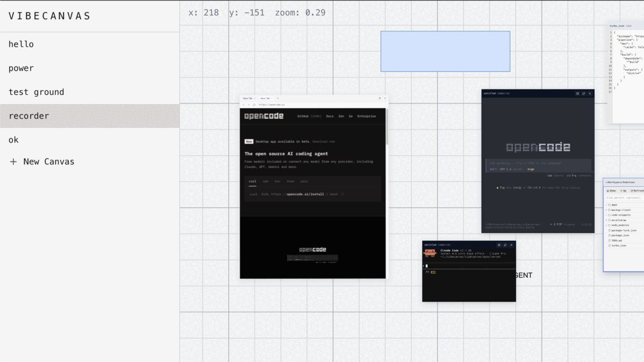Open PR #15 in the Claude Code terminal
644x362 pixels.
433,272
